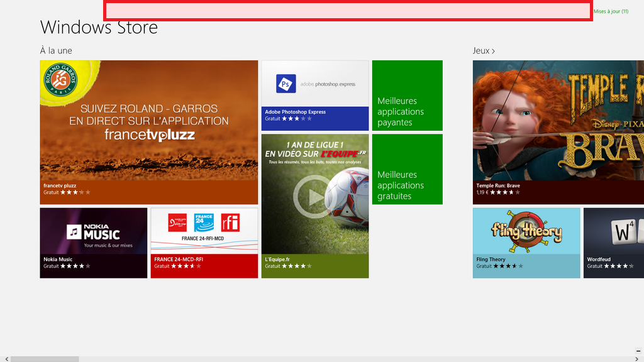Image resolution: width=644 pixels, height=362 pixels.
Task: Click the Nokia Music logo
Action: (93, 233)
